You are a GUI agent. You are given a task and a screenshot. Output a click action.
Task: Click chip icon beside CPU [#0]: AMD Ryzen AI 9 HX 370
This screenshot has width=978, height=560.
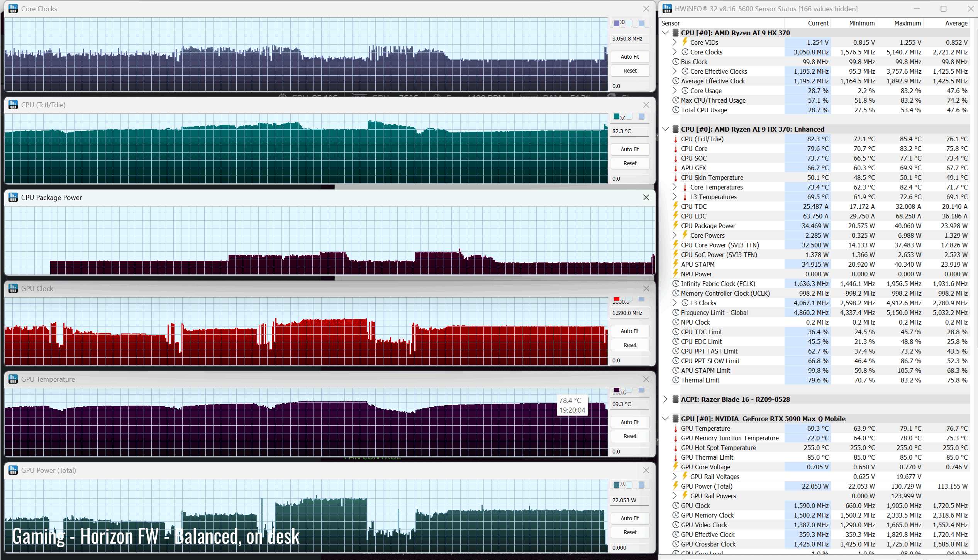[x=676, y=33]
